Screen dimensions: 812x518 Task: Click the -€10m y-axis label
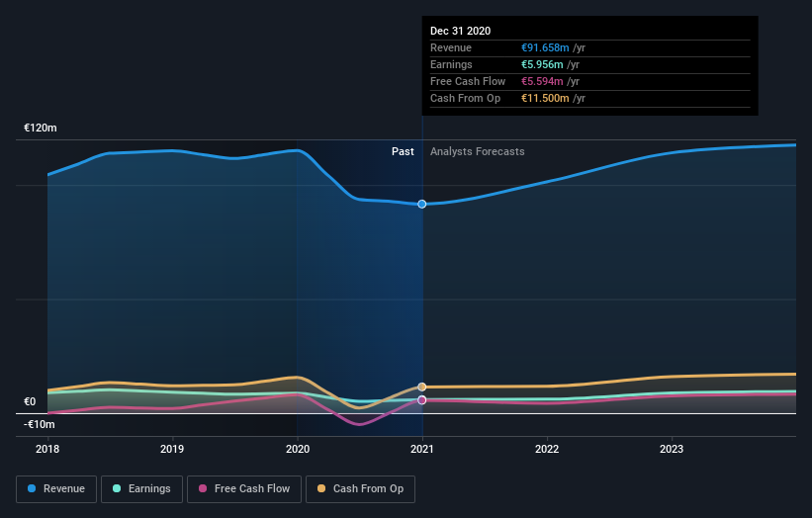click(40, 424)
